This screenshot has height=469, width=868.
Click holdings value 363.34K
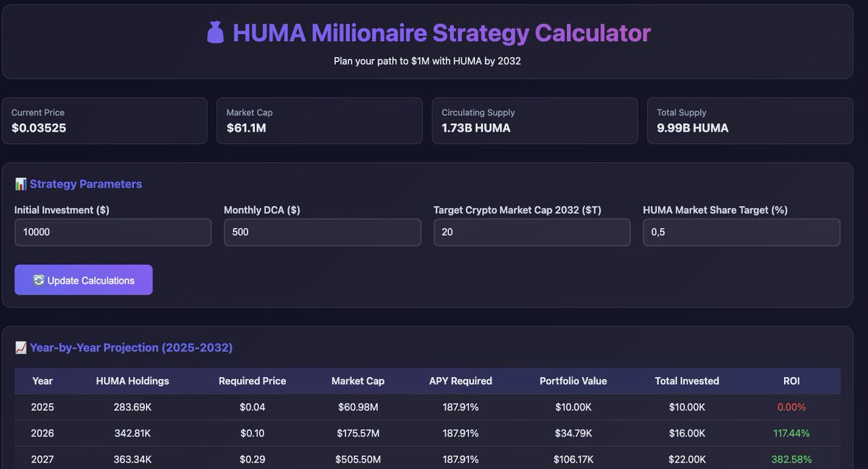(132, 459)
